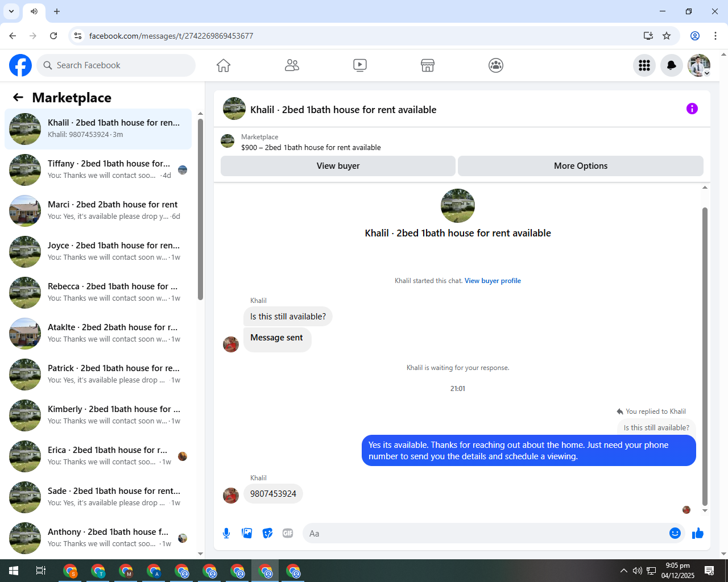Click the View buyer button
This screenshot has height=582, width=728.
pos(338,166)
